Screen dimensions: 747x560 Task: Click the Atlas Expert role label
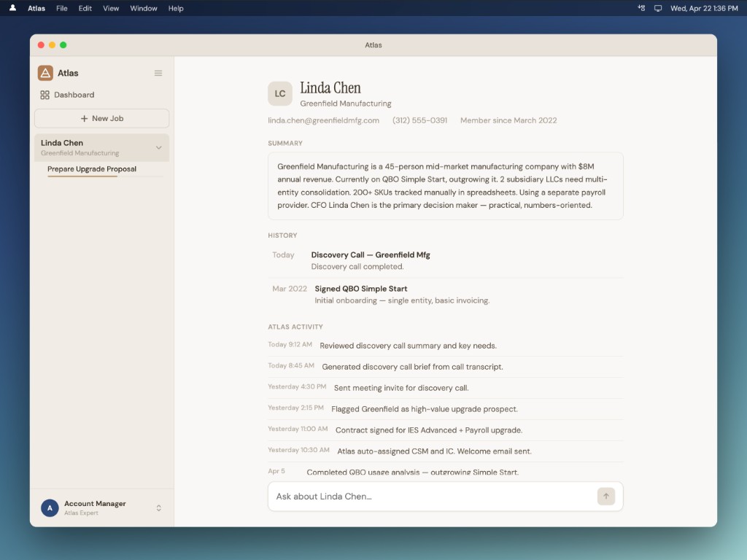click(x=81, y=513)
